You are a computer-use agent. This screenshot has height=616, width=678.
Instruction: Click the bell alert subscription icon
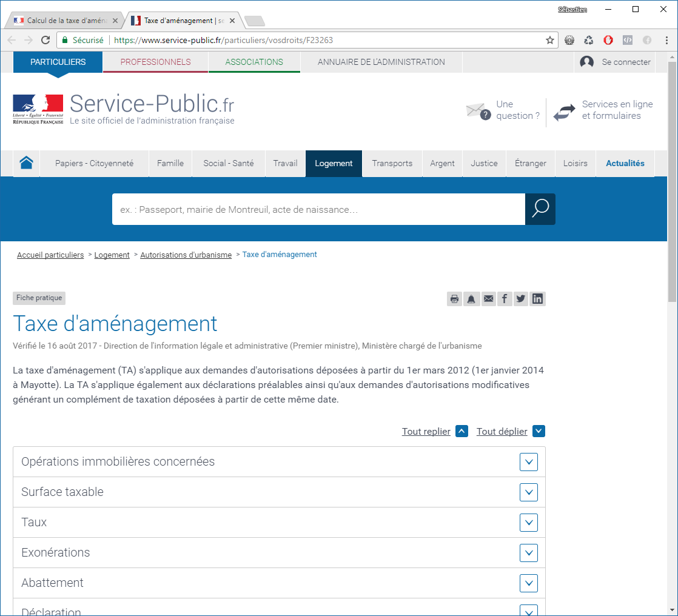click(x=471, y=298)
